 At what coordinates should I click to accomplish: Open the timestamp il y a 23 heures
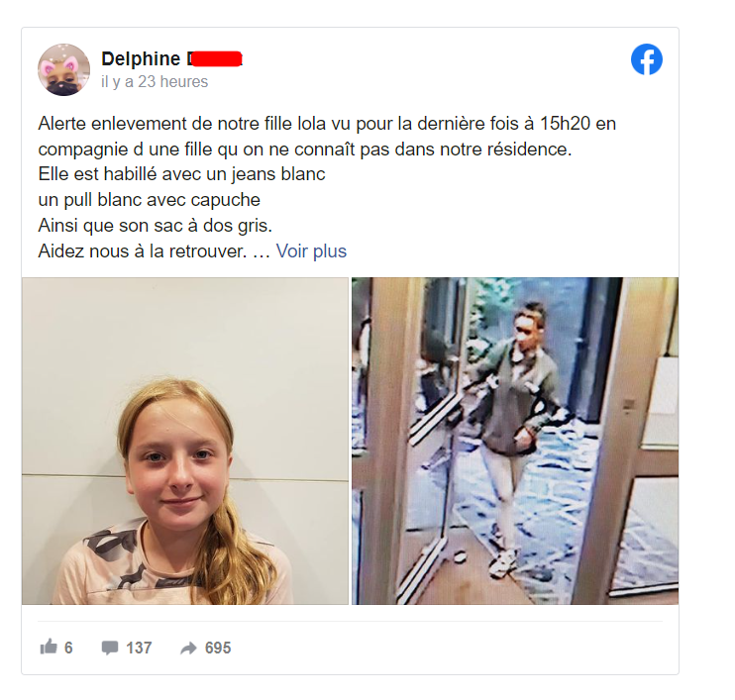point(155,81)
